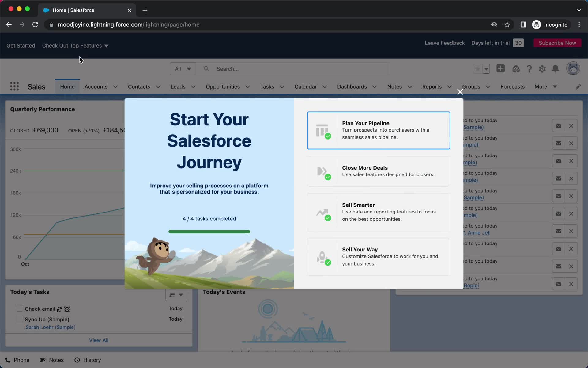Open Today's Tasks filter dropdown

(x=176, y=295)
